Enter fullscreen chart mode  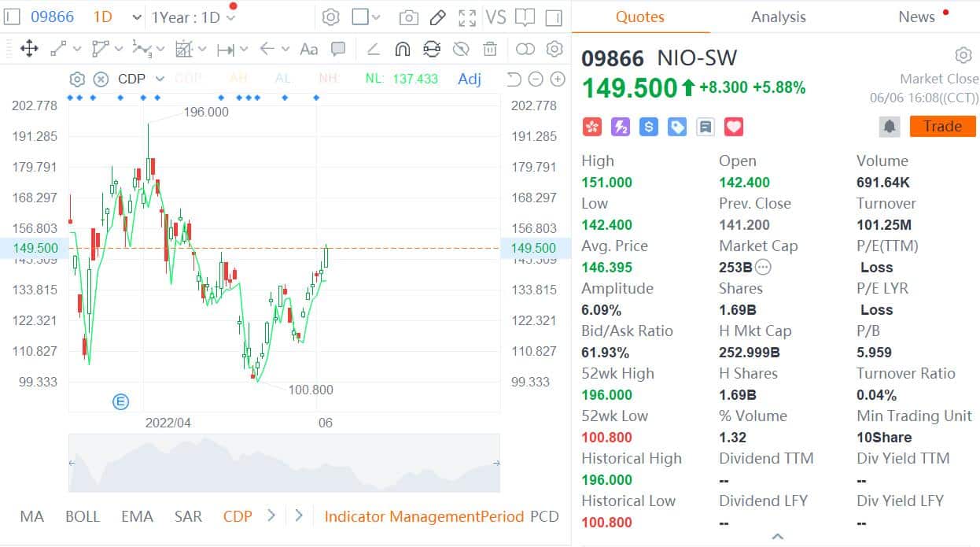click(x=468, y=17)
